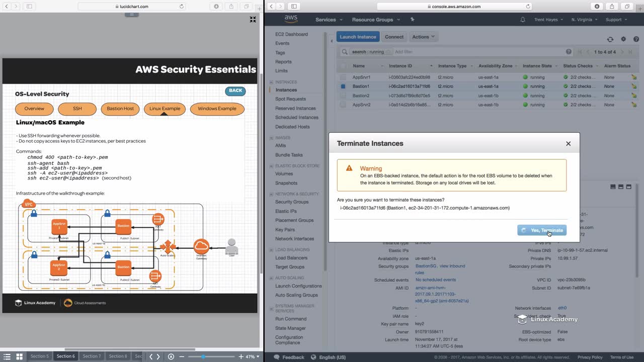This screenshot has height=362, width=644.
Task: Refresh the EC2 instance list
Action: [610, 39]
